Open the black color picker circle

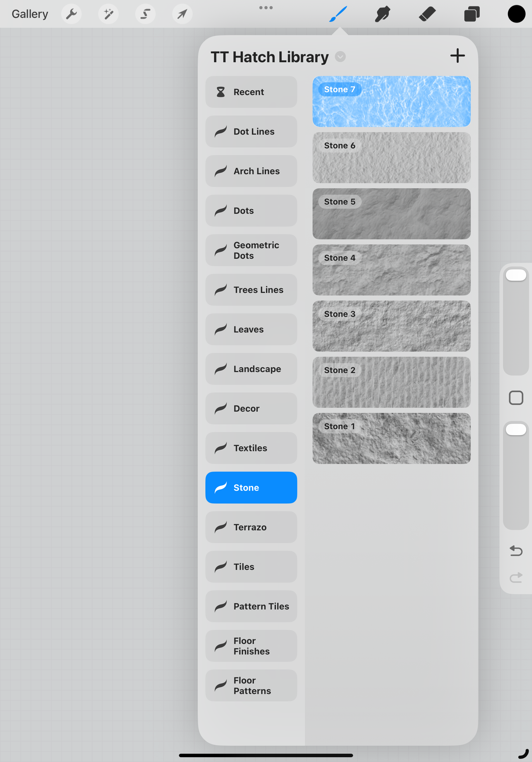point(517,14)
